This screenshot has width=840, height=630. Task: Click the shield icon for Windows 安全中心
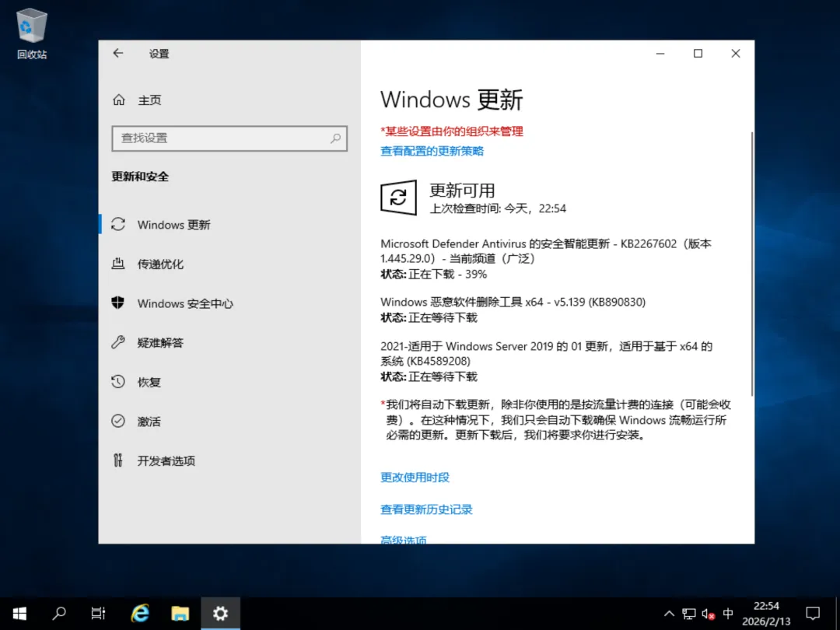coord(118,303)
